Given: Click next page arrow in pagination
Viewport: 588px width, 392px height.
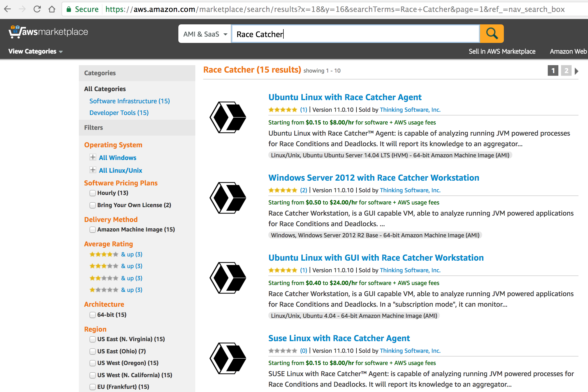Looking at the screenshot, I should tap(577, 71).
